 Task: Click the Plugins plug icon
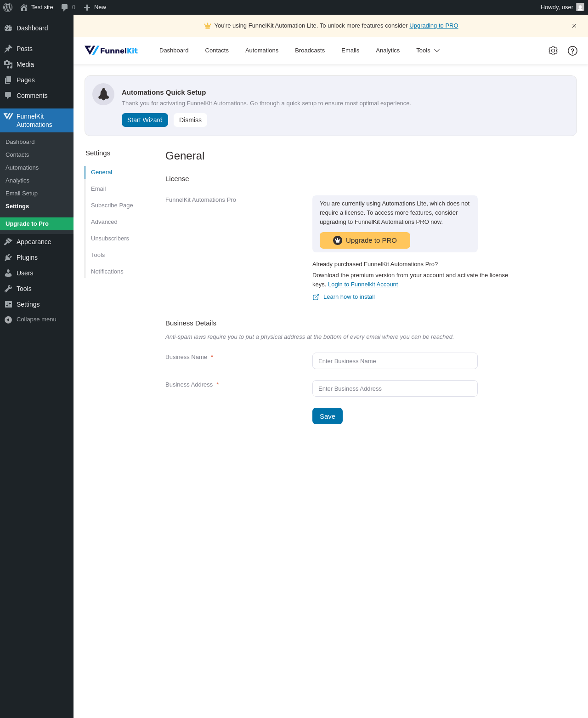click(x=8, y=257)
